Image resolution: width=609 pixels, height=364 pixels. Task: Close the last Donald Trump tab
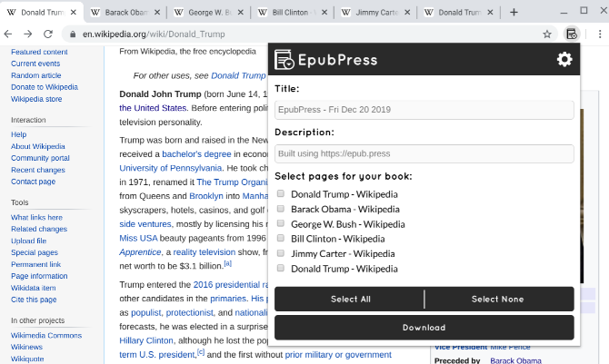(x=490, y=13)
